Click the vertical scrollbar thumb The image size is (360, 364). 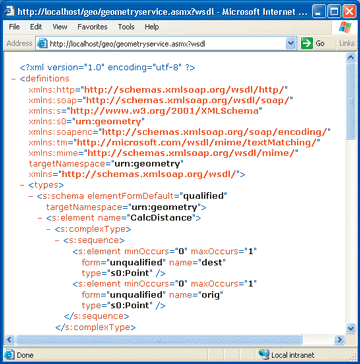pos(350,101)
